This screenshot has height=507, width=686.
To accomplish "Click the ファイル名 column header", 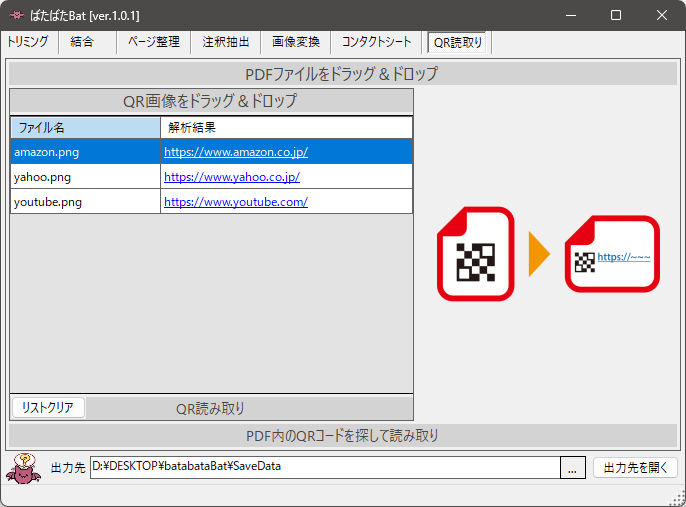I will pyautogui.click(x=85, y=128).
